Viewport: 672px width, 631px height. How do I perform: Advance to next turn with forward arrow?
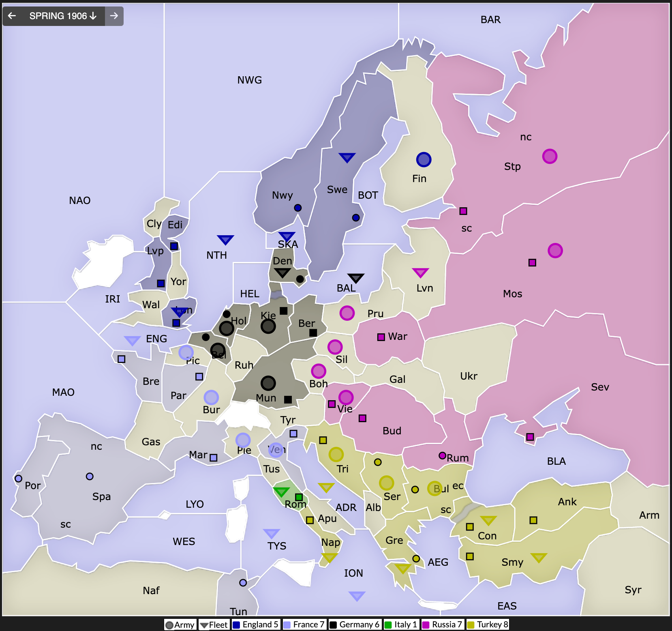click(114, 16)
